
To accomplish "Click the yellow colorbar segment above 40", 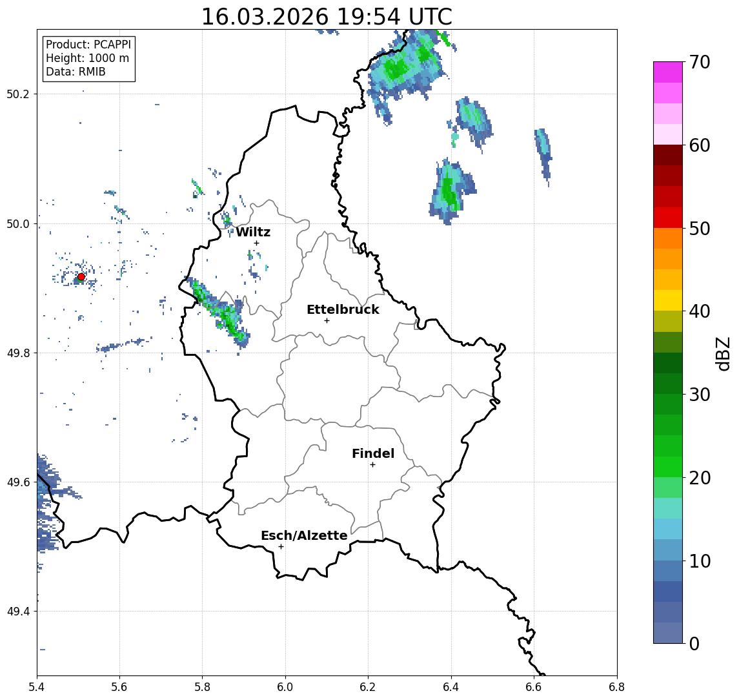I will [x=668, y=300].
